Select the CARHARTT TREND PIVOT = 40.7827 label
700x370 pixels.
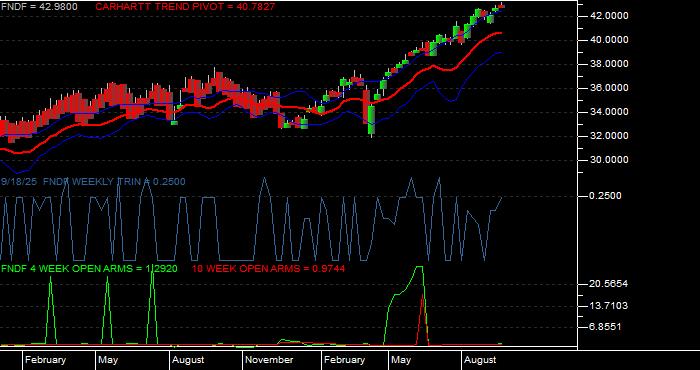pyautogui.click(x=185, y=7)
